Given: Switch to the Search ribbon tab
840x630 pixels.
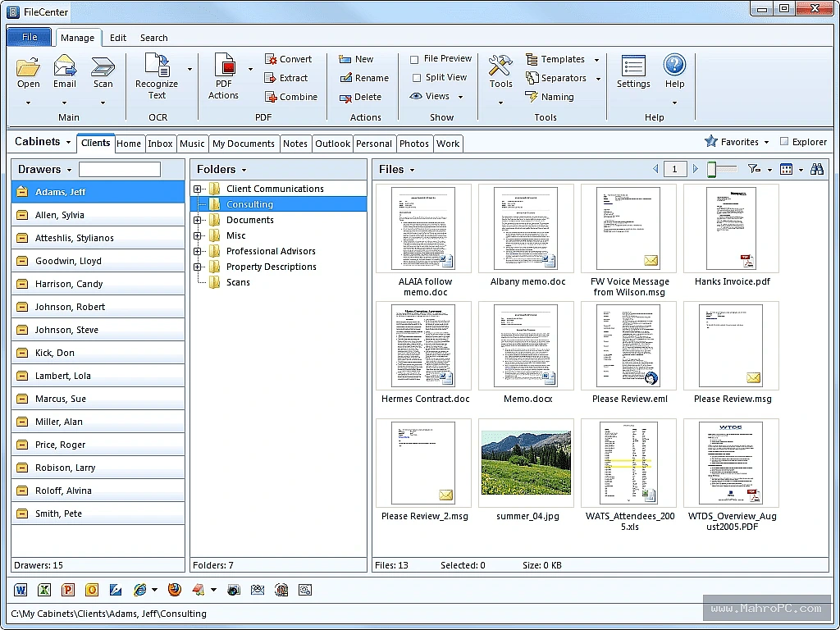Looking at the screenshot, I should [153, 38].
